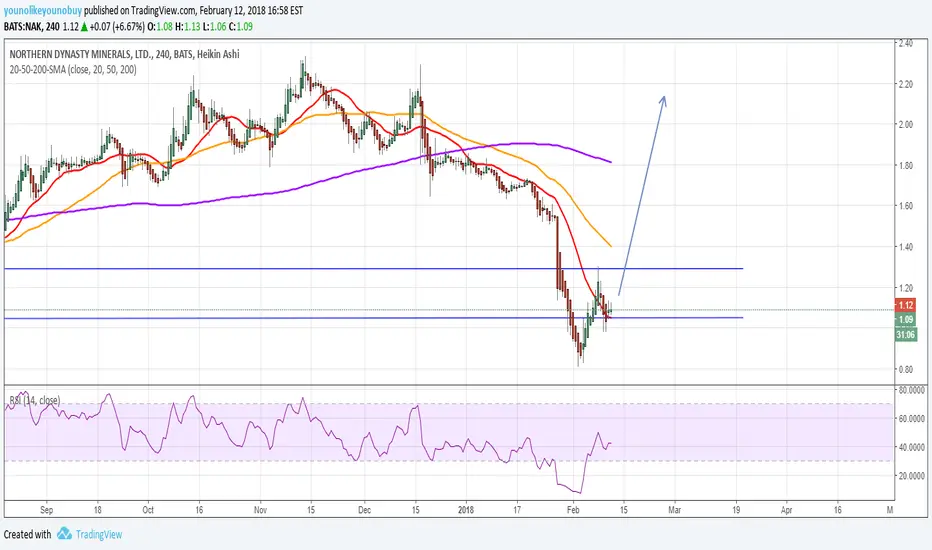The image size is (932, 550).
Task: Click the 2018 label on time axis
Action: coord(466,510)
